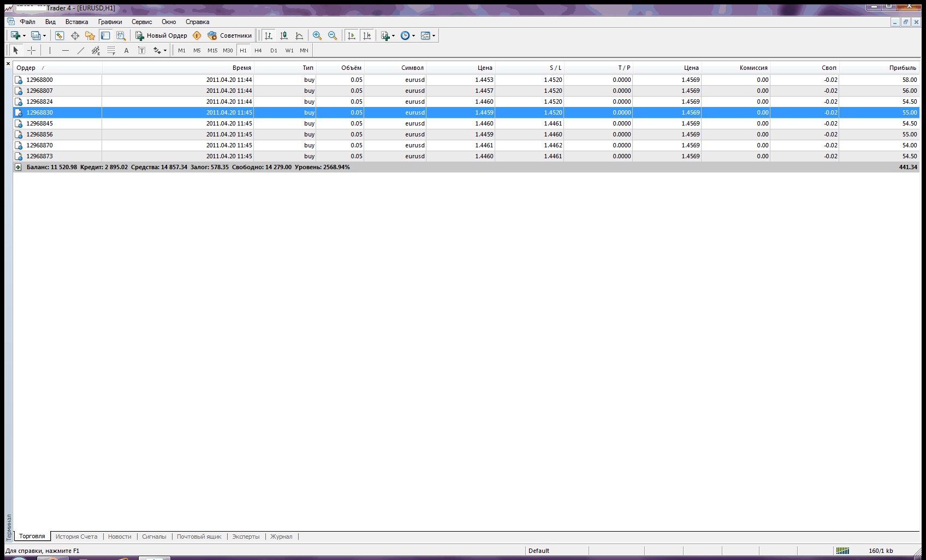Screen dimensions: 926x560
Task: Click the Periods clock icon
Action: point(405,35)
